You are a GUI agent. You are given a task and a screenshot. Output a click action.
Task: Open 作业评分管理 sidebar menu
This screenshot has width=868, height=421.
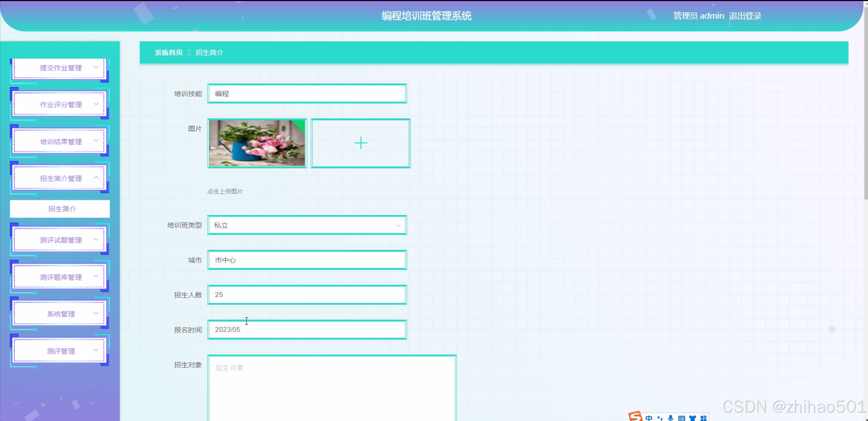pyautogui.click(x=59, y=105)
